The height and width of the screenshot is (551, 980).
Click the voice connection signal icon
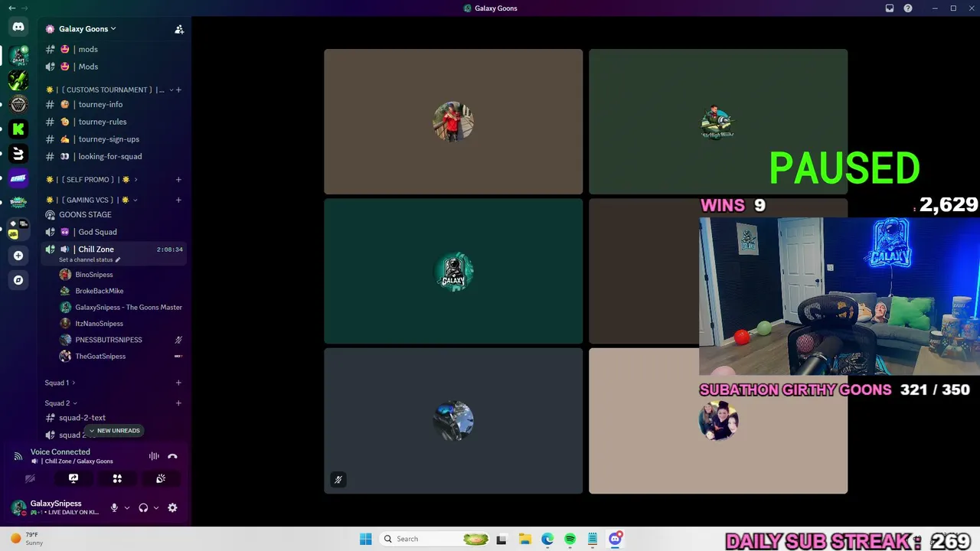[x=18, y=456]
